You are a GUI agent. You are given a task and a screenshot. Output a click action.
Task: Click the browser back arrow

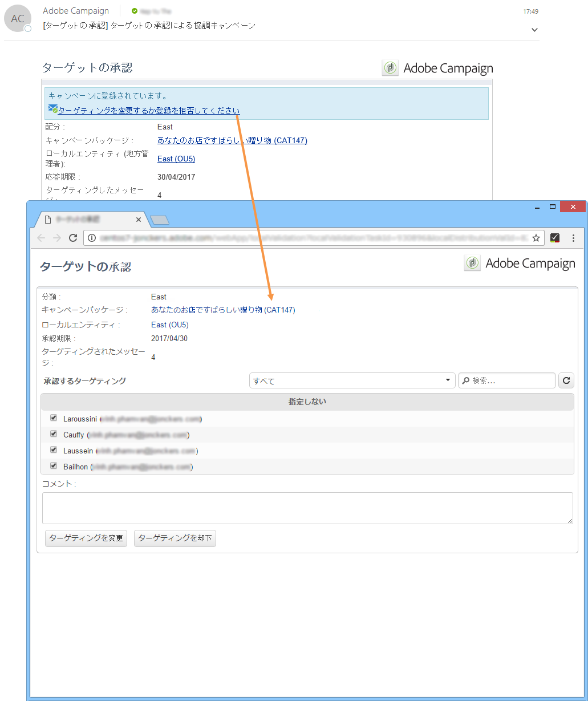pyautogui.click(x=41, y=238)
